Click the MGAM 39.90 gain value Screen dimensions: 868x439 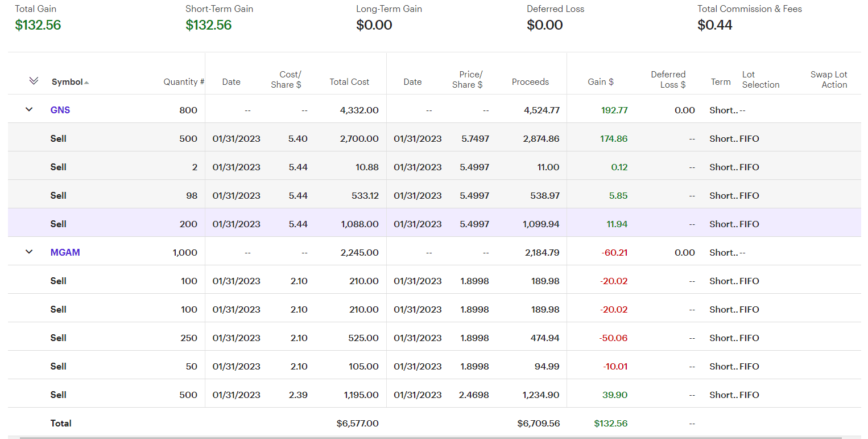614,395
